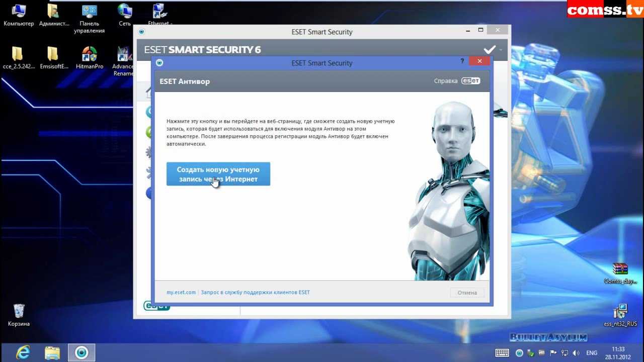This screenshot has height=362, width=644.
Task: Open the clock showing 11:33
Action: pos(618,353)
